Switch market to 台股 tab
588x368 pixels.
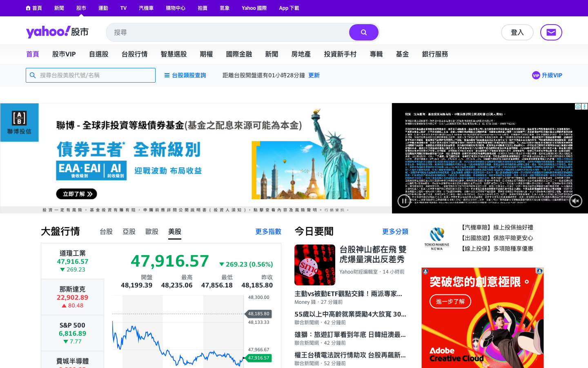coord(106,231)
